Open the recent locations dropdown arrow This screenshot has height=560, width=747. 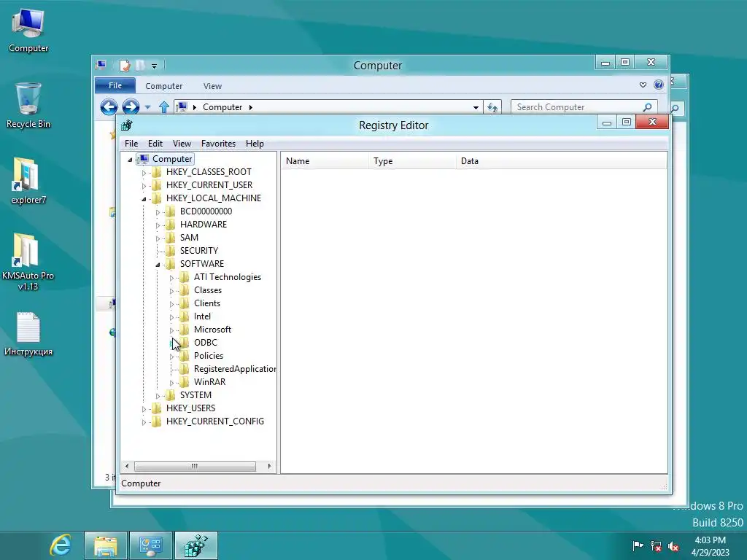tap(147, 107)
